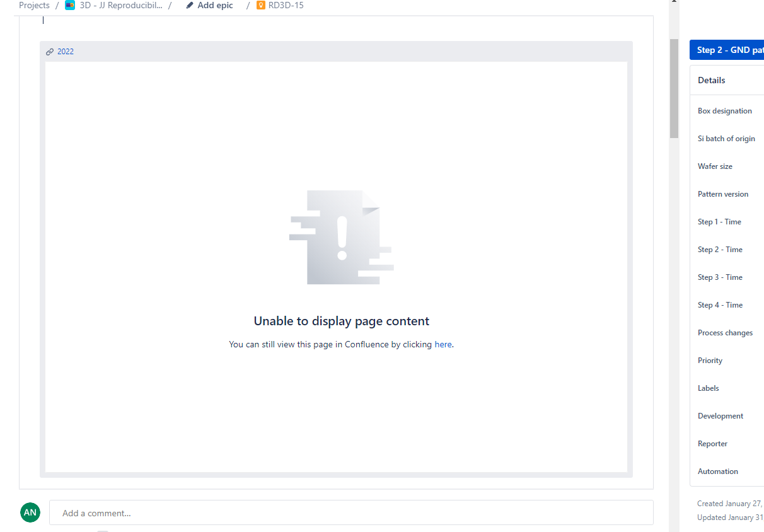Open the Automation section in Details

coord(717,471)
